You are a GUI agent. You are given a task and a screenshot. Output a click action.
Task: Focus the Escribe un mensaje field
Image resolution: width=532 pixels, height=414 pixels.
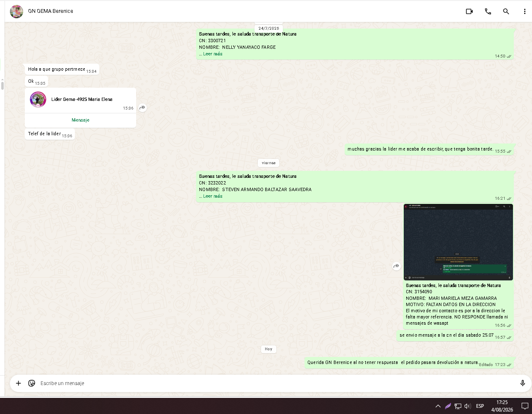click(x=276, y=383)
